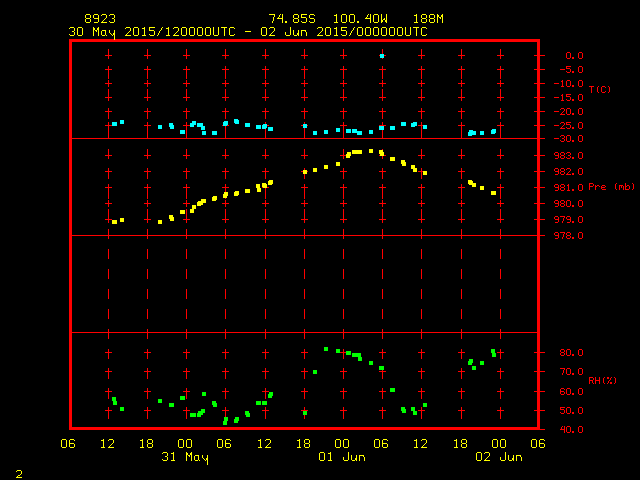This screenshot has width=640, height=480.
Task: Click the '979.0' pressure tick label
Action: click(x=569, y=220)
